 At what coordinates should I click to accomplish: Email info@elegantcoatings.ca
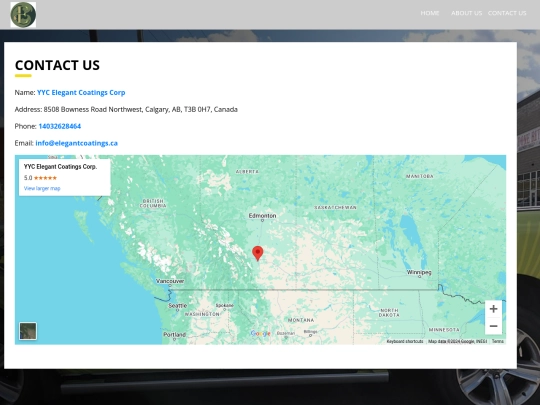pos(76,143)
